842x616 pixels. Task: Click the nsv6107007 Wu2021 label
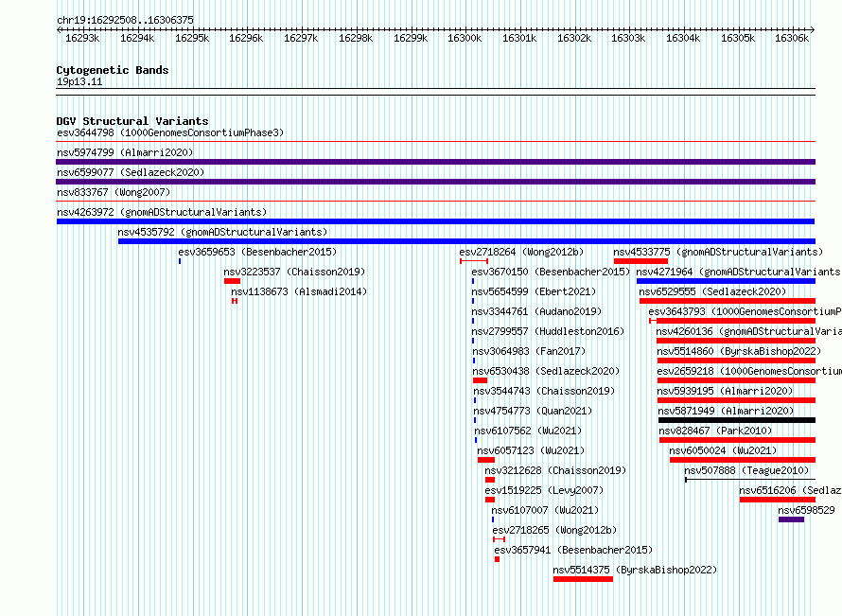545,510
